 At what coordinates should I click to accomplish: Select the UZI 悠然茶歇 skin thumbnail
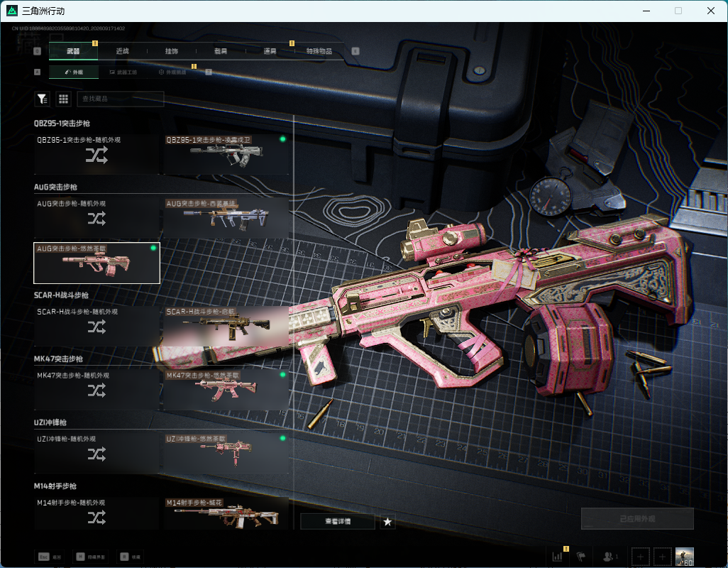pyautogui.click(x=226, y=453)
